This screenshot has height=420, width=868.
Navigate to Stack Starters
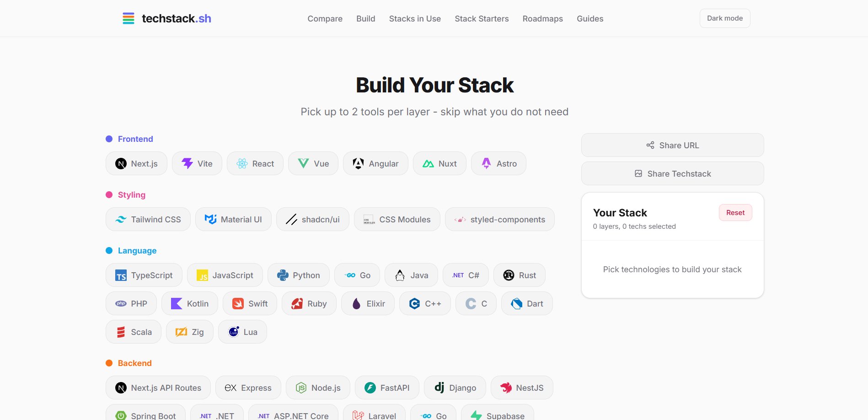[x=482, y=18]
